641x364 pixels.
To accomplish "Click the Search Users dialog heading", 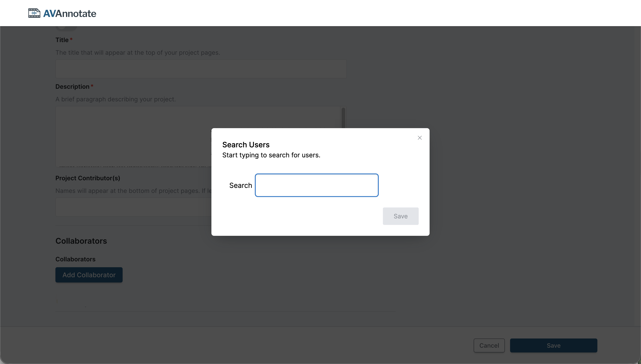I will [246, 145].
